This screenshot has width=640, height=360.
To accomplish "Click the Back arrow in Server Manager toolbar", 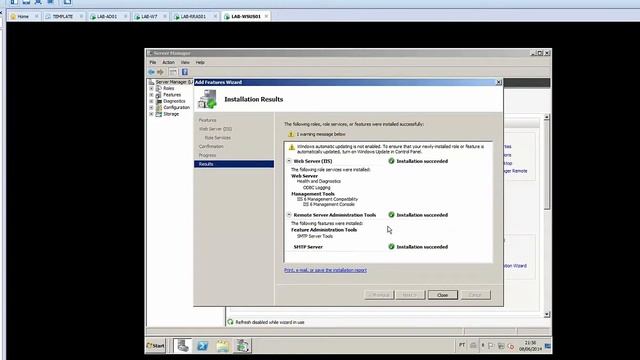I will [151, 72].
